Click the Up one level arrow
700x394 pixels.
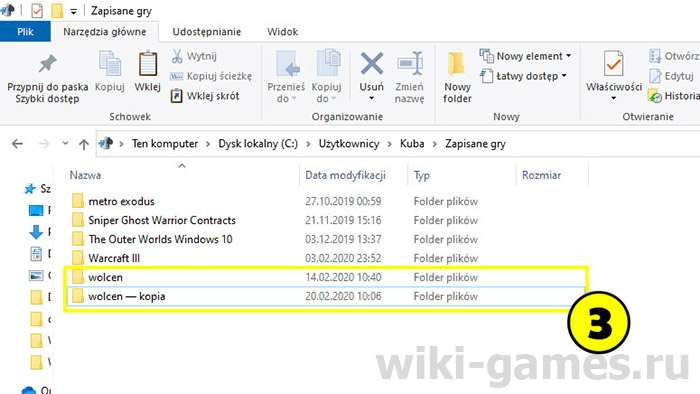[x=83, y=144]
